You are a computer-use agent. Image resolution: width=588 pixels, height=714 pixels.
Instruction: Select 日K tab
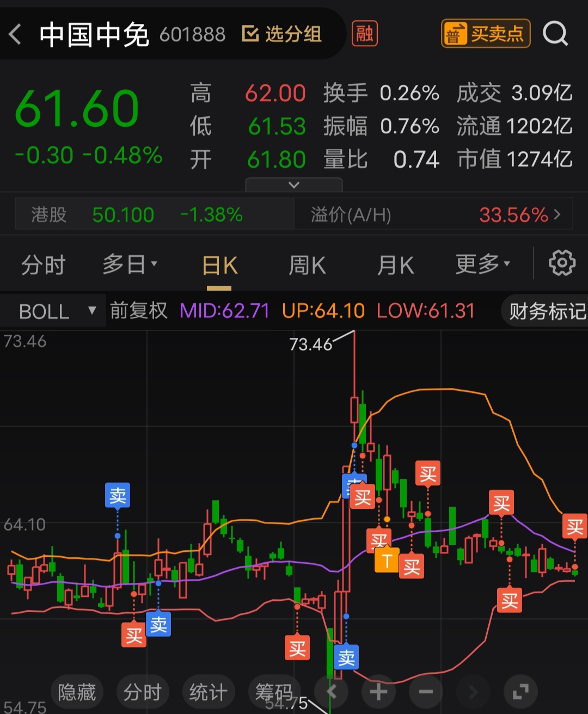pos(220,266)
